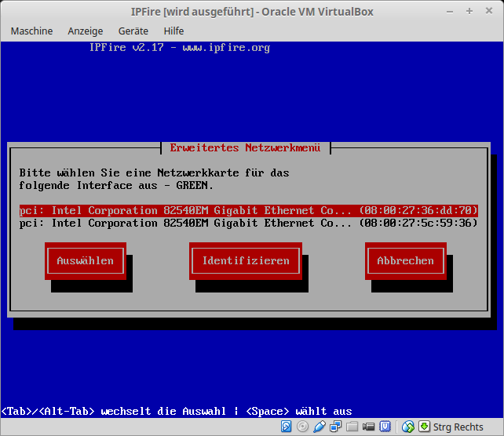This screenshot has width=504, height=436.
Task: Open the Hilfe menu
Action: tap(173, 31)
